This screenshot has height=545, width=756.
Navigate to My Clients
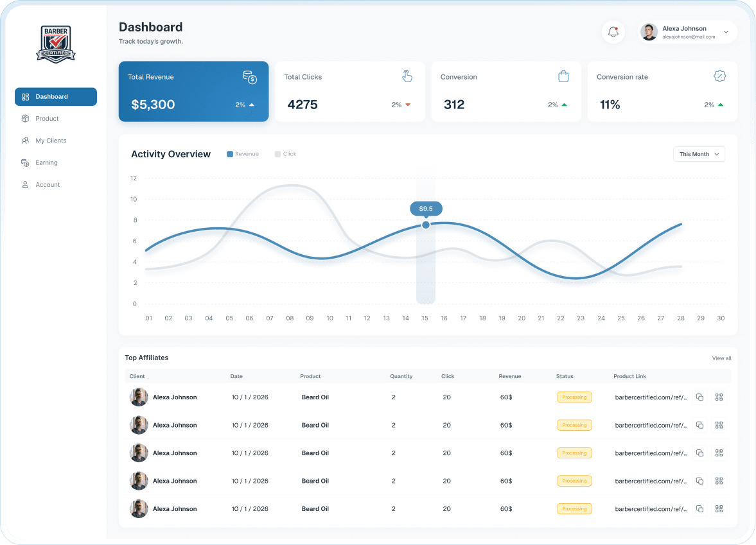(51, 141)
